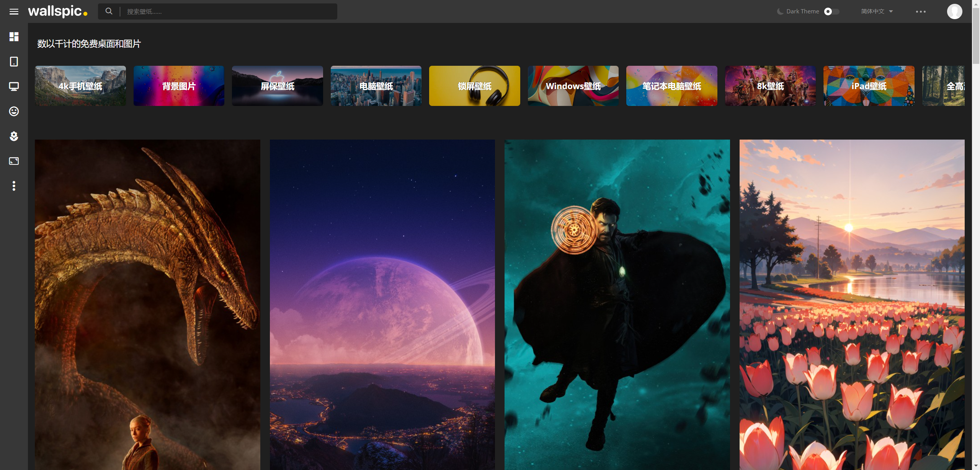This screenshot has height=470, width=980.
Task: Open the 4k手机壁纸 category
Action: [x=80, y=86]
